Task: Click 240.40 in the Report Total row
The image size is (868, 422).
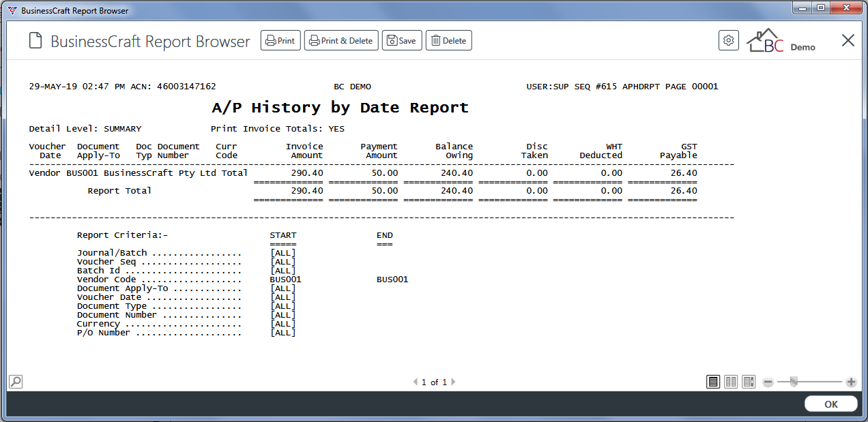Action: tap(457, 191)
